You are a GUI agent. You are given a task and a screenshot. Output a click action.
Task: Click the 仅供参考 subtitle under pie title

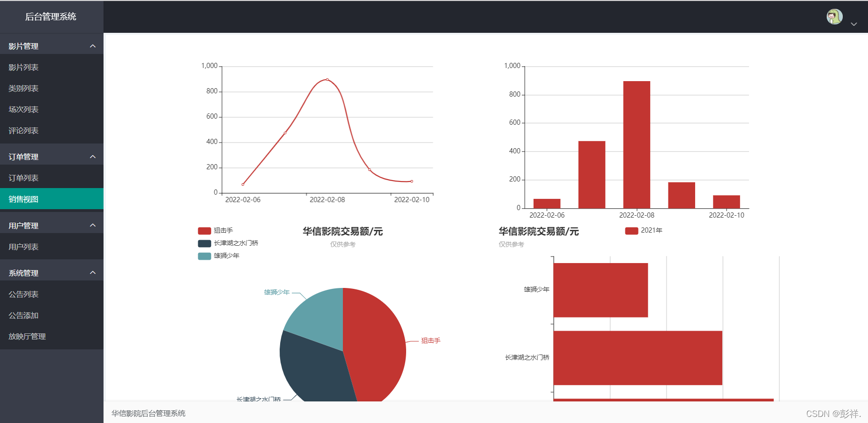(343, 244)
